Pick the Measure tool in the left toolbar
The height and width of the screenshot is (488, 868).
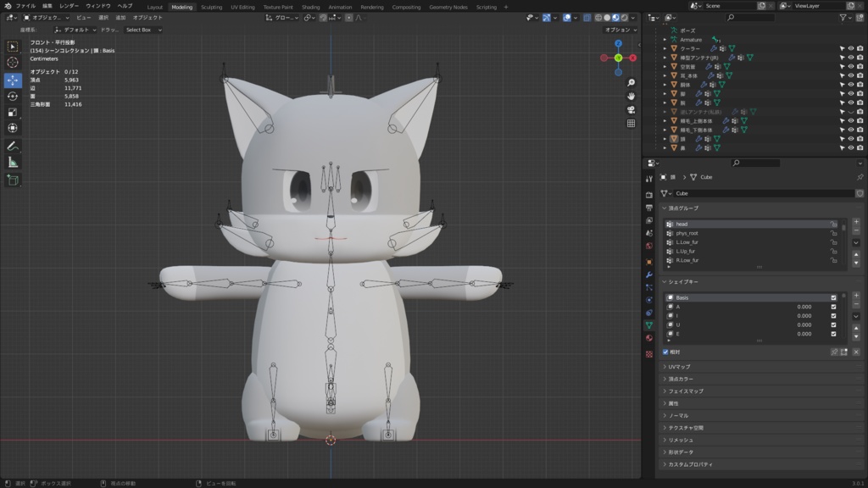[x=13, y=162]
